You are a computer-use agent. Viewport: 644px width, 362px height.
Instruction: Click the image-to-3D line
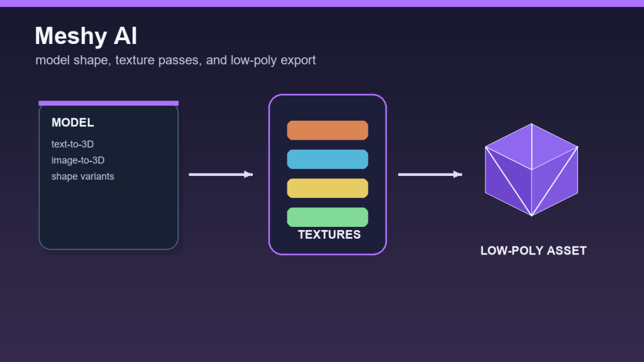click(78, 160)
